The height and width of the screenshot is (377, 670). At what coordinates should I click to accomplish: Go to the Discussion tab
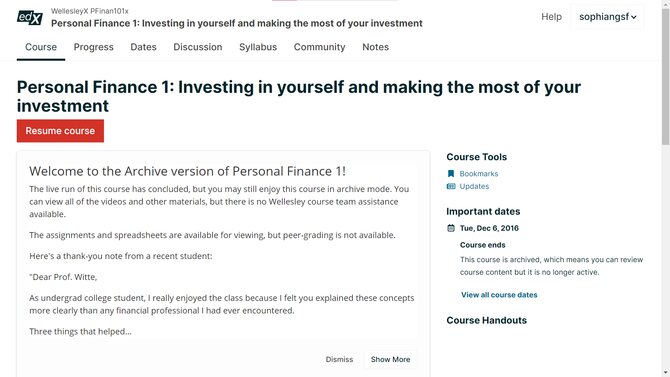[198, 47]
